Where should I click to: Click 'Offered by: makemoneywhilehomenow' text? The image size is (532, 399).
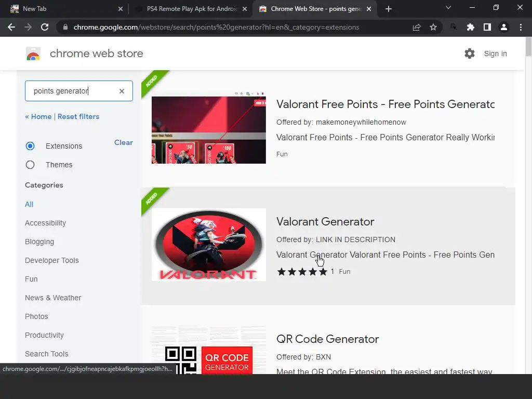[341, 122]
